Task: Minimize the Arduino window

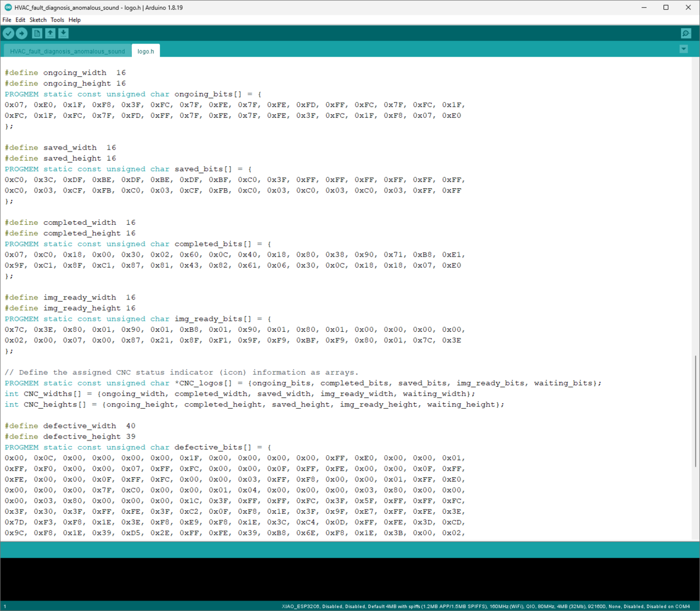Action: tap(644, 7)
